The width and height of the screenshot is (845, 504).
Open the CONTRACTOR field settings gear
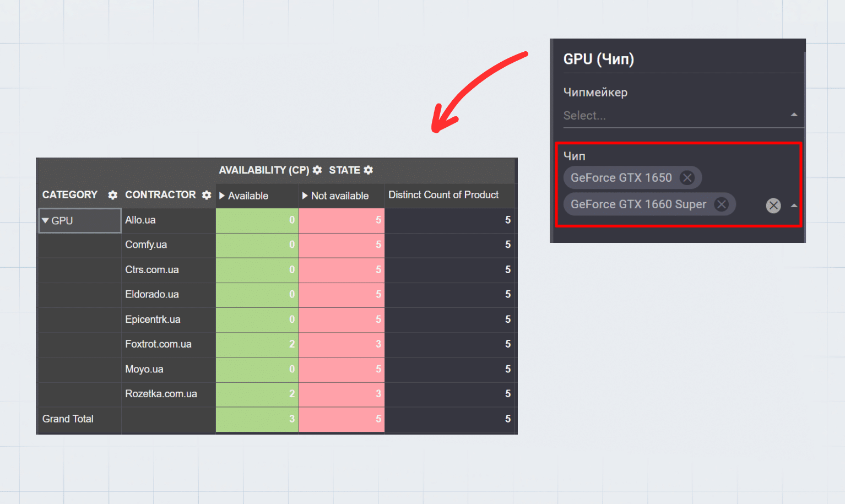(x=207, y=195)
